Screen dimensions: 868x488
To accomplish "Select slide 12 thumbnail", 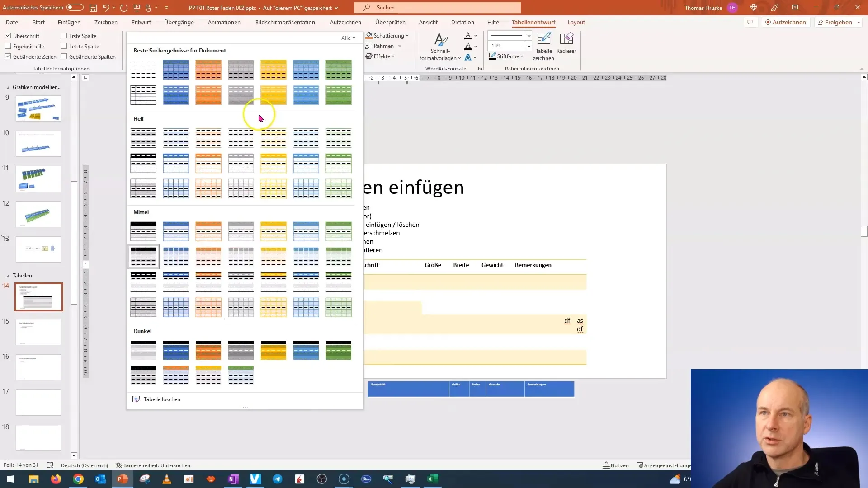I will pyautogui.click(x=38, y=214).
